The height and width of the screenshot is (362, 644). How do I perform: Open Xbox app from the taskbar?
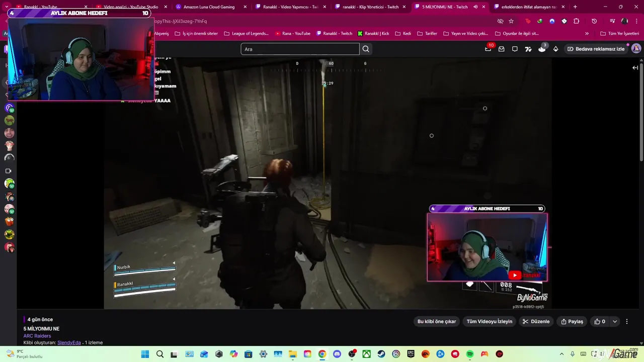(x=367, y=354)
